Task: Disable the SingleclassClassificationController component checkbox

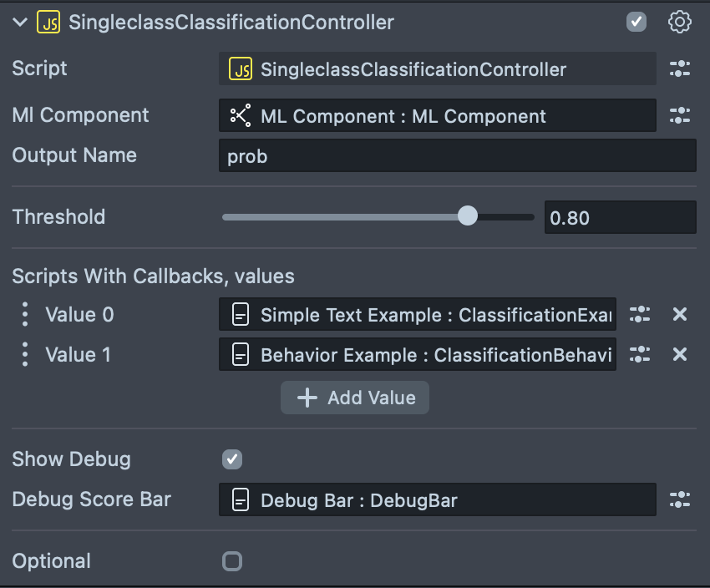Action: point(636,23)
